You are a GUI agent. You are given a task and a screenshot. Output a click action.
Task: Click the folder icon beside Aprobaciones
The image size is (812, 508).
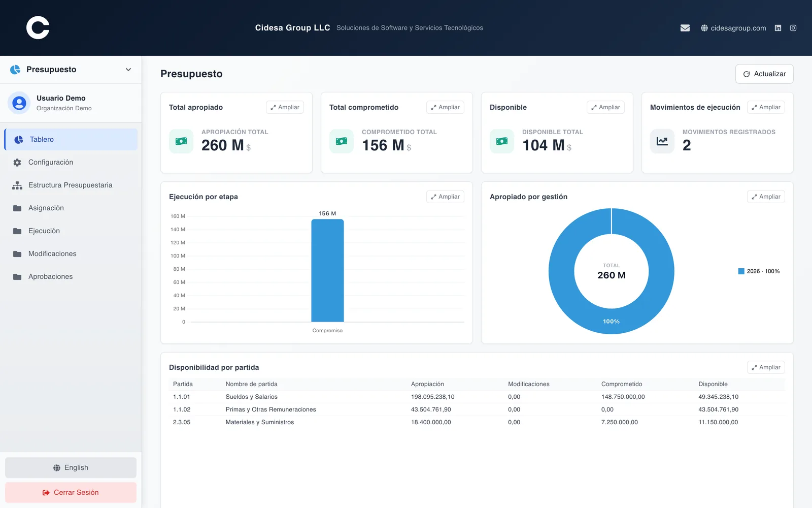click(x=17, y=277)
